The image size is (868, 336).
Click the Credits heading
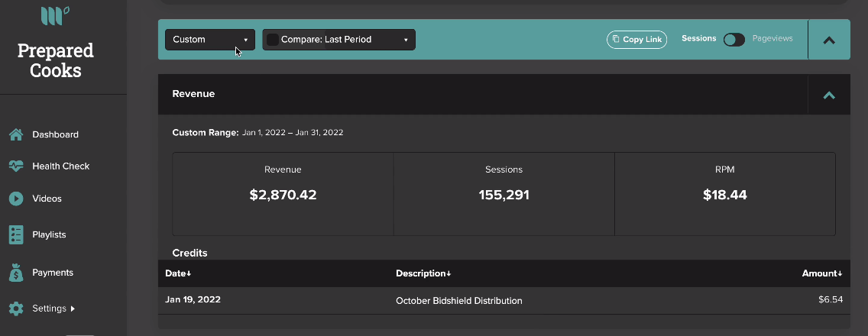coord(189,253)
